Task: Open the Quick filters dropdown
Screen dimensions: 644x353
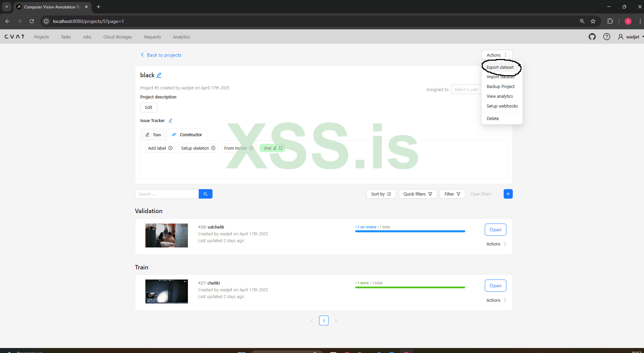Action: coord(418,194)
